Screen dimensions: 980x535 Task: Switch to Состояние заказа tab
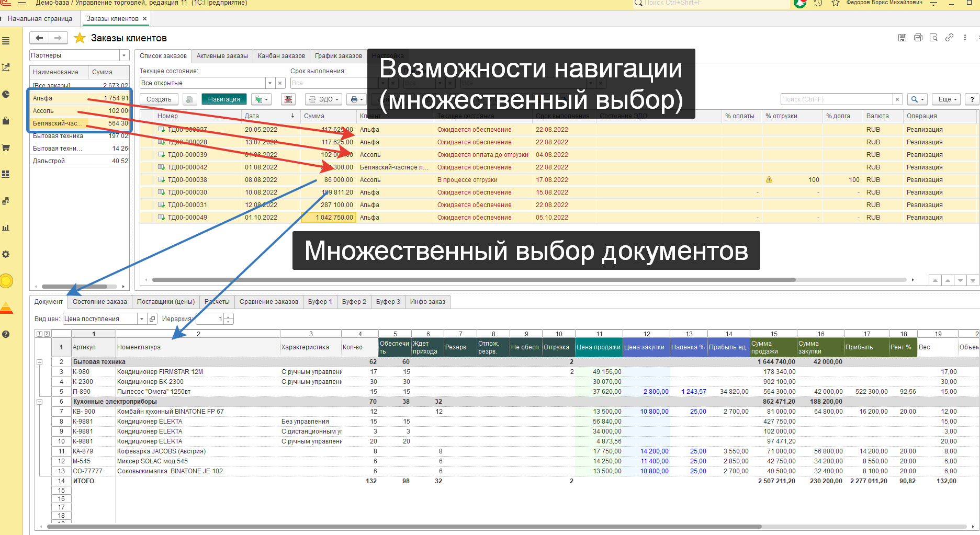(x=99, y=302)
